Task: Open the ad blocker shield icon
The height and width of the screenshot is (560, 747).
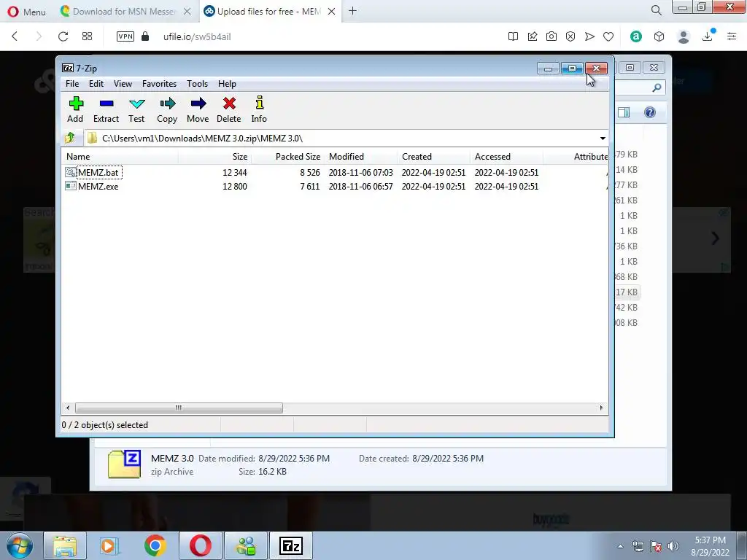Action: coord(570,36)
